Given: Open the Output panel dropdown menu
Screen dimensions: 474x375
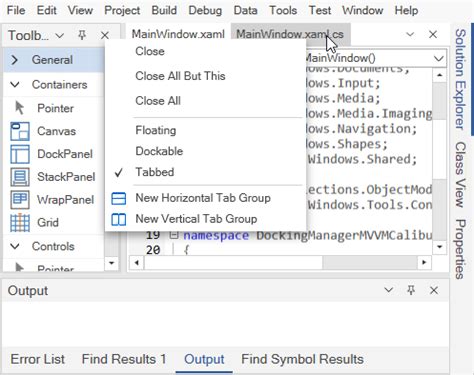Looking at the screenshot, I should 388,290.
